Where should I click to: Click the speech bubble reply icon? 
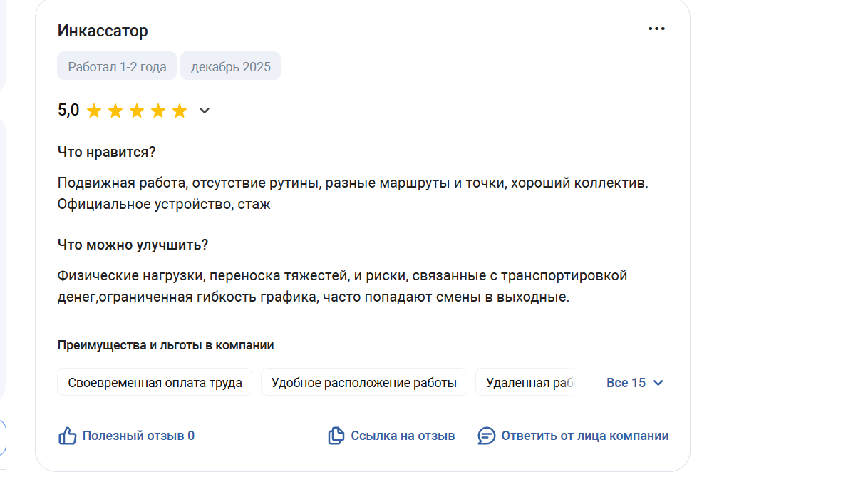pyautogui.click(x=486, y=436)
